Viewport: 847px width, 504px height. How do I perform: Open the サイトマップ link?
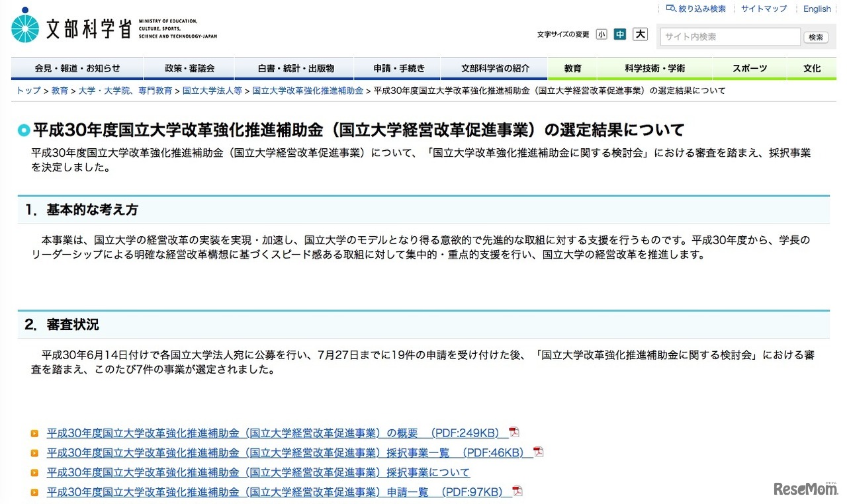tap(764, 9)
